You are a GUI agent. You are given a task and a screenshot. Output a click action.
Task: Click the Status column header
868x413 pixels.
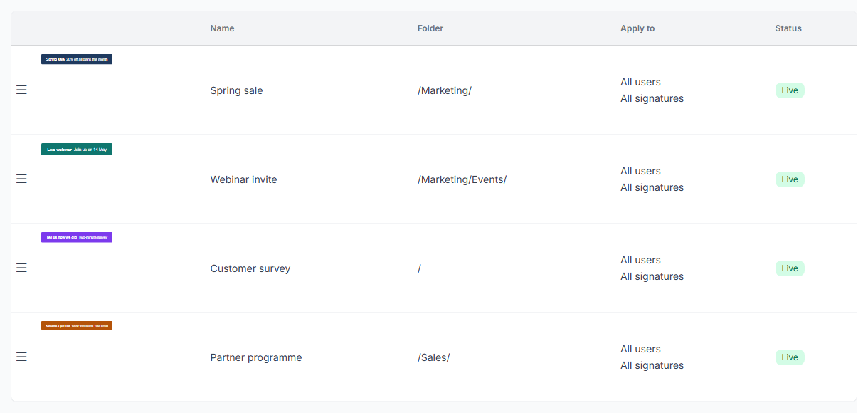tap(788, 28)
